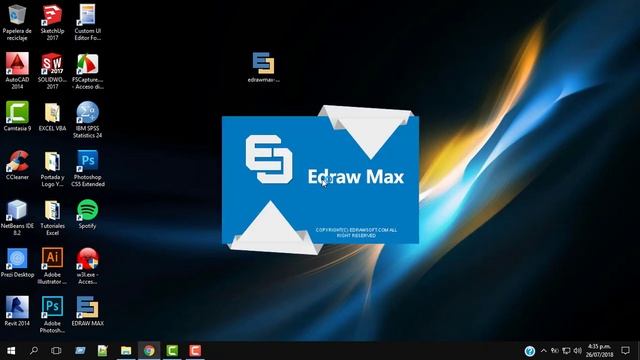Open network status tray icon
The width and height of the screenshot is (640, 360).
(566, 351)
